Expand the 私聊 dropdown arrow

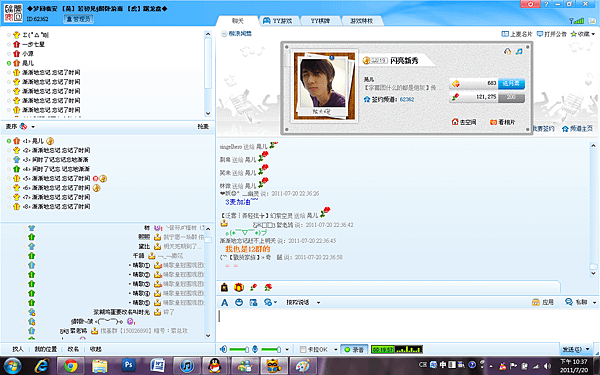point(594,302)
